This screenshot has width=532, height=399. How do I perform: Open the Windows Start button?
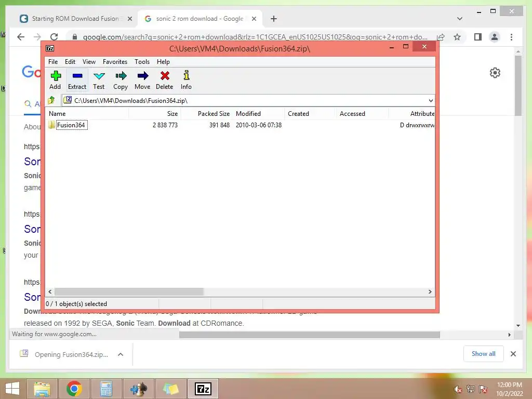tap(12, 389)
